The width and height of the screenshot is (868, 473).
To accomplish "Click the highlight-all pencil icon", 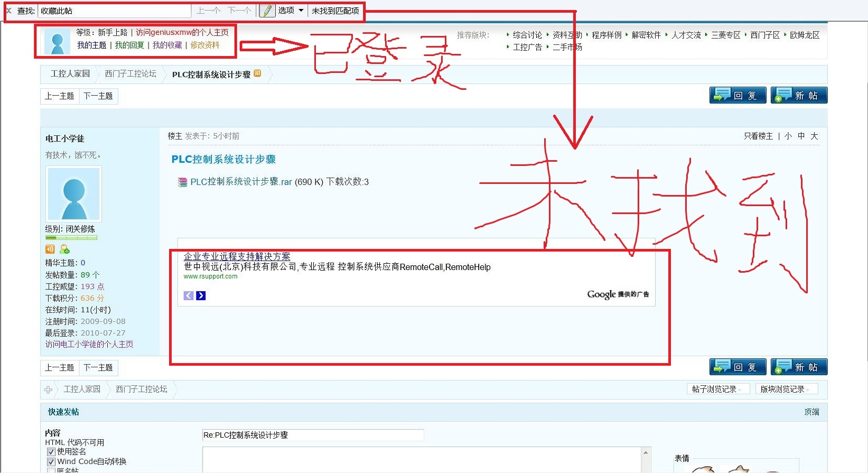I will click(267, 11).
